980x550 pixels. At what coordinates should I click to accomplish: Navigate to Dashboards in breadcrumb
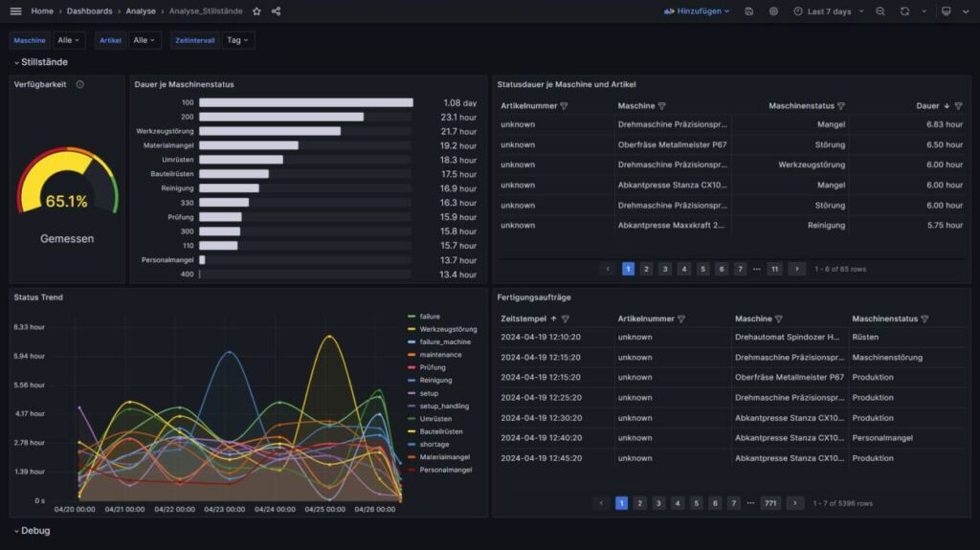coord(89,11)
